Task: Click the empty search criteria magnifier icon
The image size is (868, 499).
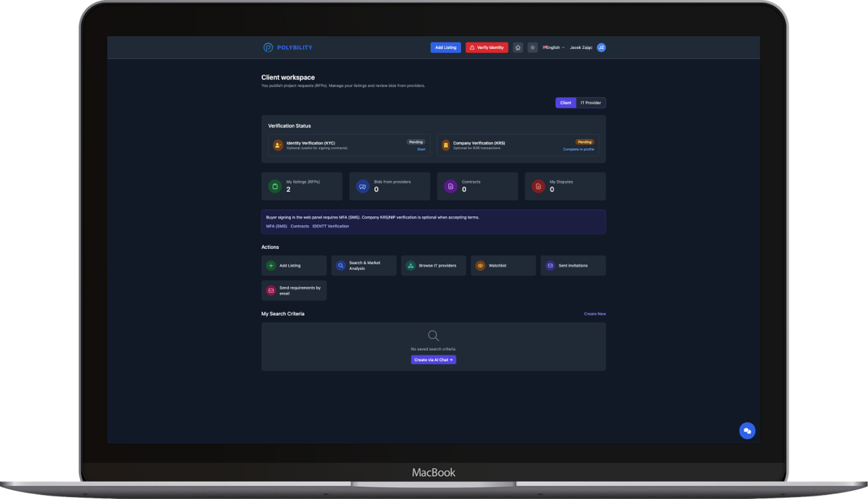Action: [433, 336]
